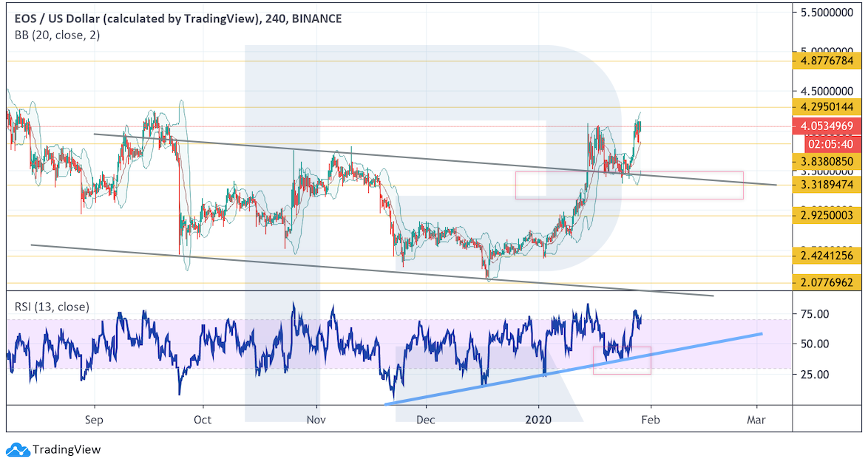Select the 4.8776784 price level label
Viewport: 868px width, 467px height.
(827, 61)
